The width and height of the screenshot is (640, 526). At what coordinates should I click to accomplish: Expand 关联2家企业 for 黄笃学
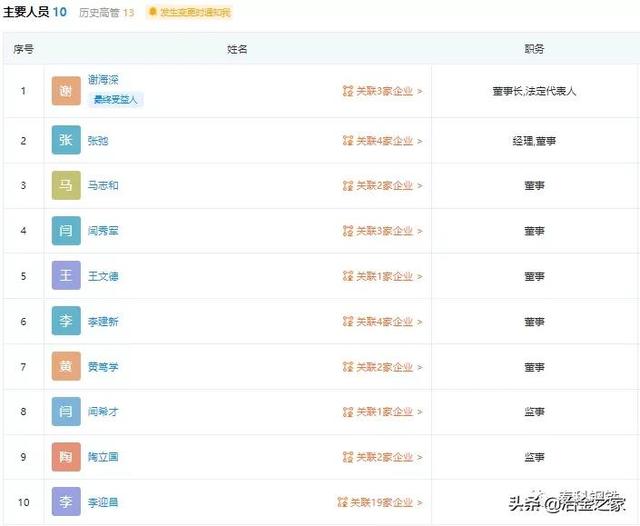click(382, 367)
